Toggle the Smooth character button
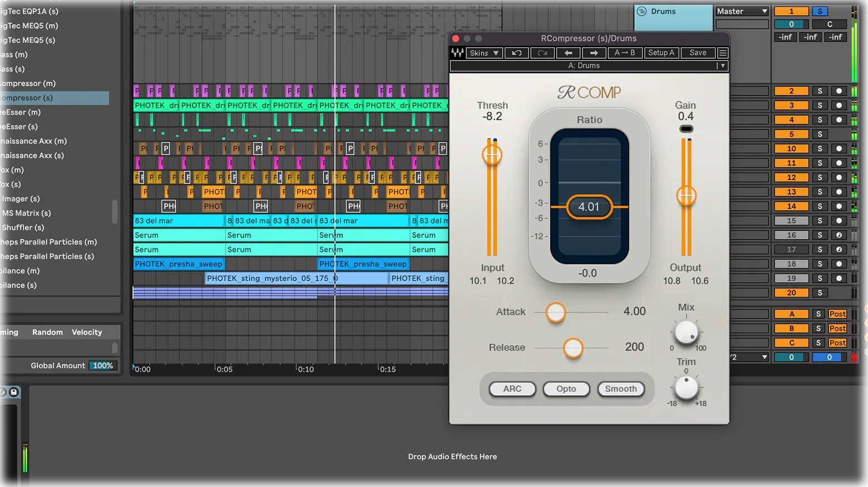The height and width of the screenshot is (487, 868). (621, 389)
